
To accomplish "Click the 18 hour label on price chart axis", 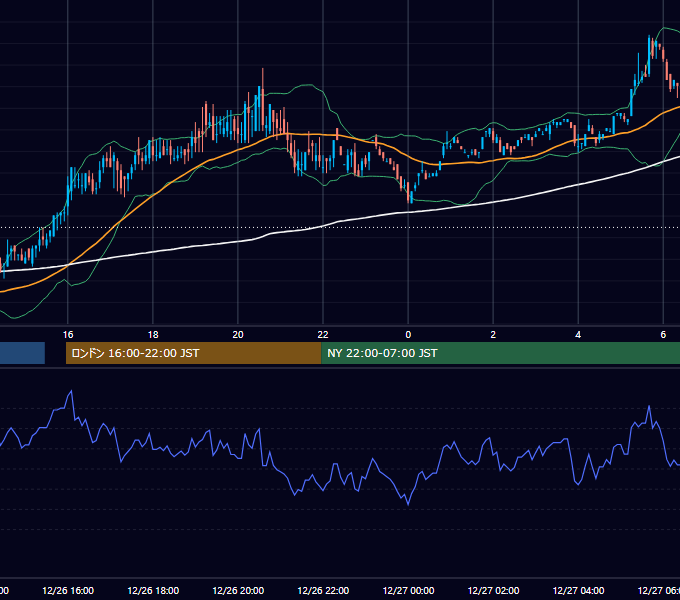I will point(153,335).
